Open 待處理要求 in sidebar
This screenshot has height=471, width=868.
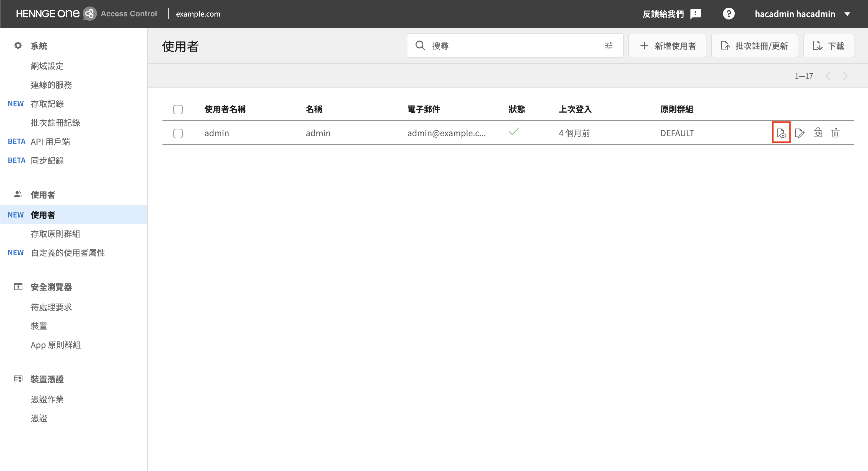(51, 307)
